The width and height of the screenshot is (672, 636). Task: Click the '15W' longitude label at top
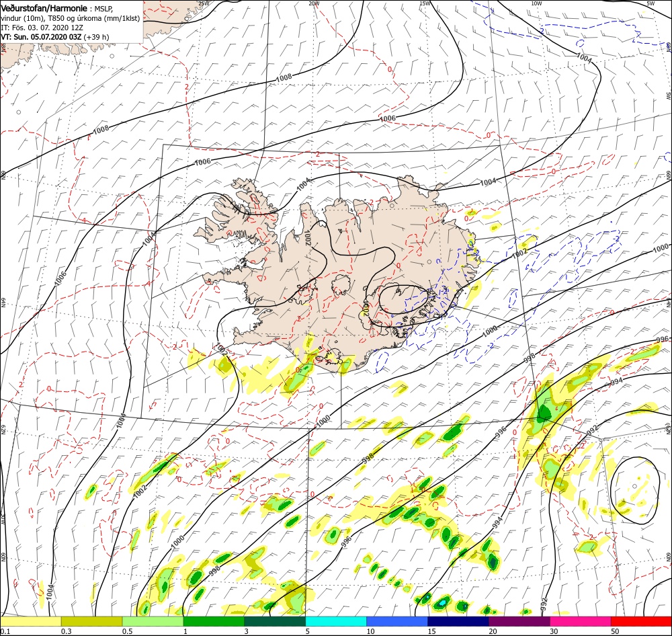(425, 3)
